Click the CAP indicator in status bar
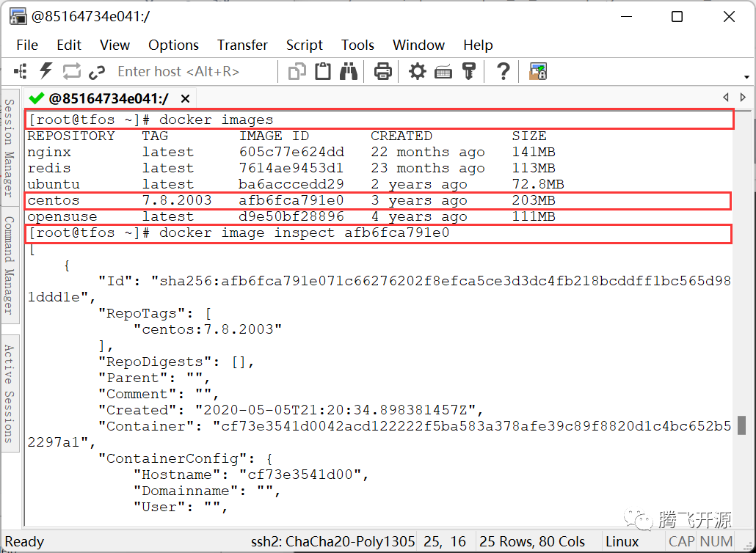This screenshot has width=756, height=553. tap(681, 541)
